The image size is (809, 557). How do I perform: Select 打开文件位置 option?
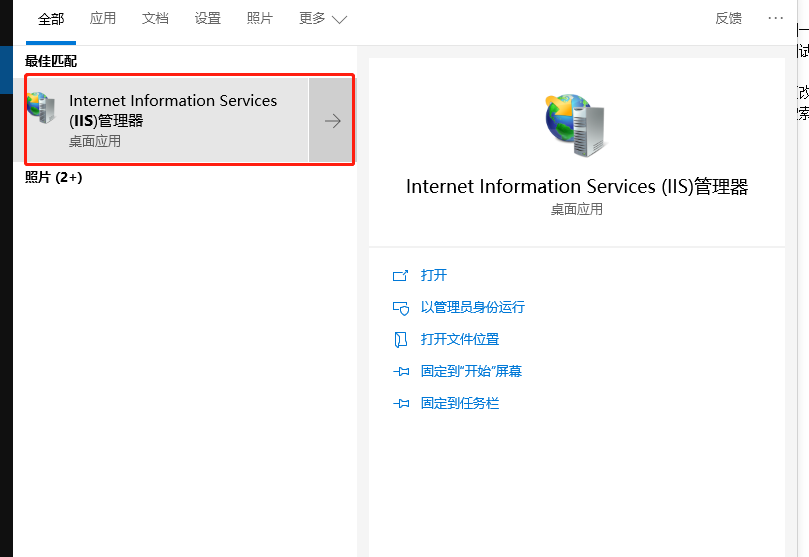(x=460, y=339)
